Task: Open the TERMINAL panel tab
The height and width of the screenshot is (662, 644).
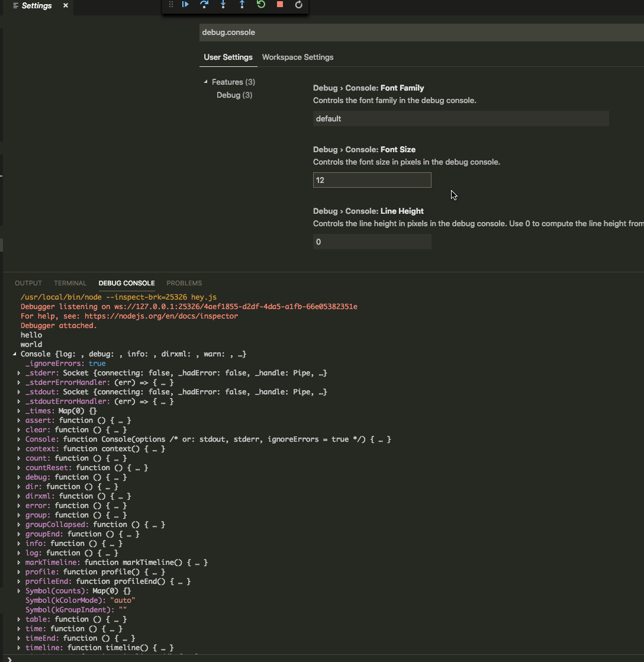Action: [70, 283]
